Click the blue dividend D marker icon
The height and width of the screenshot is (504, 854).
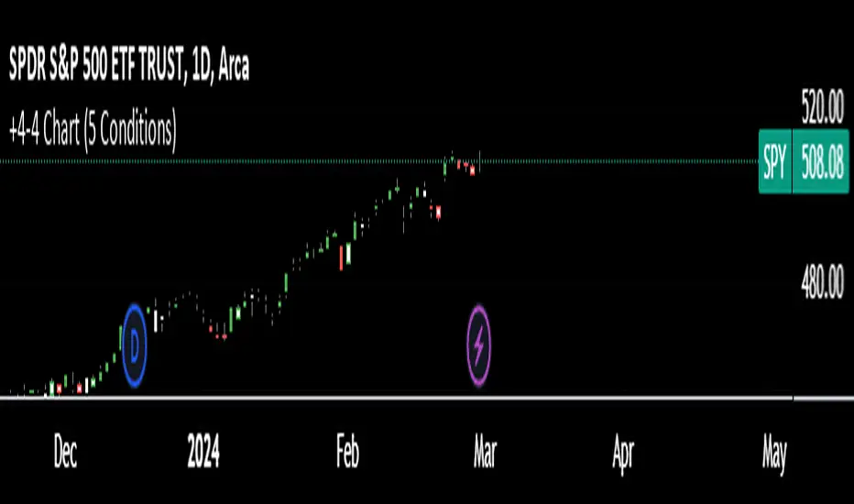click(x=135, y=345)
